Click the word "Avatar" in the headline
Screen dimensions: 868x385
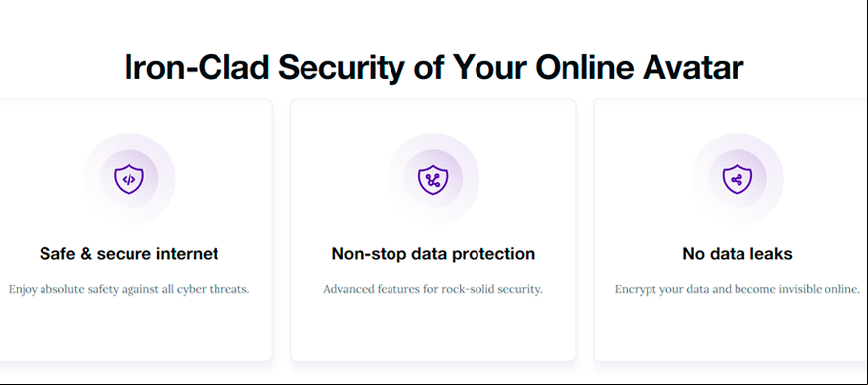pyautogui.click(x=695, y=67)
